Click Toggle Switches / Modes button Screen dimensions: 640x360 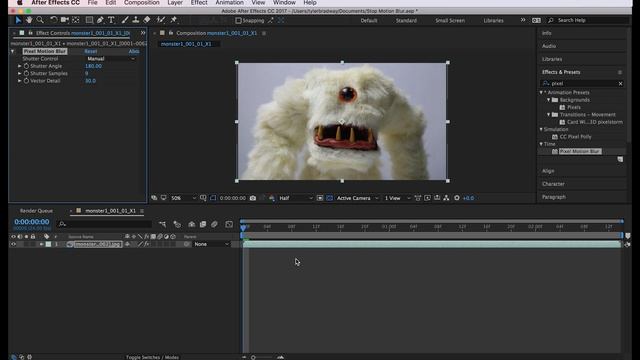tap(152, 357)
